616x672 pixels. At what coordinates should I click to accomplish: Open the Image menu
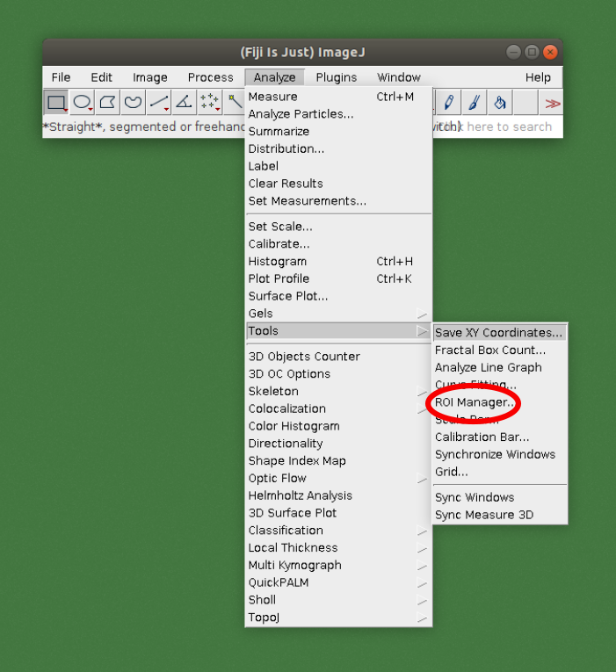point(149,77)
